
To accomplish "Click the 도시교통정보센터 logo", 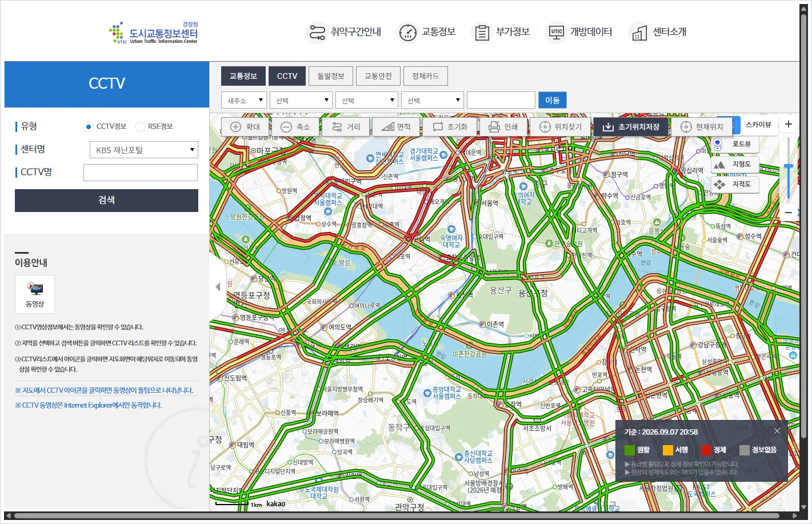I will [154, 33].
